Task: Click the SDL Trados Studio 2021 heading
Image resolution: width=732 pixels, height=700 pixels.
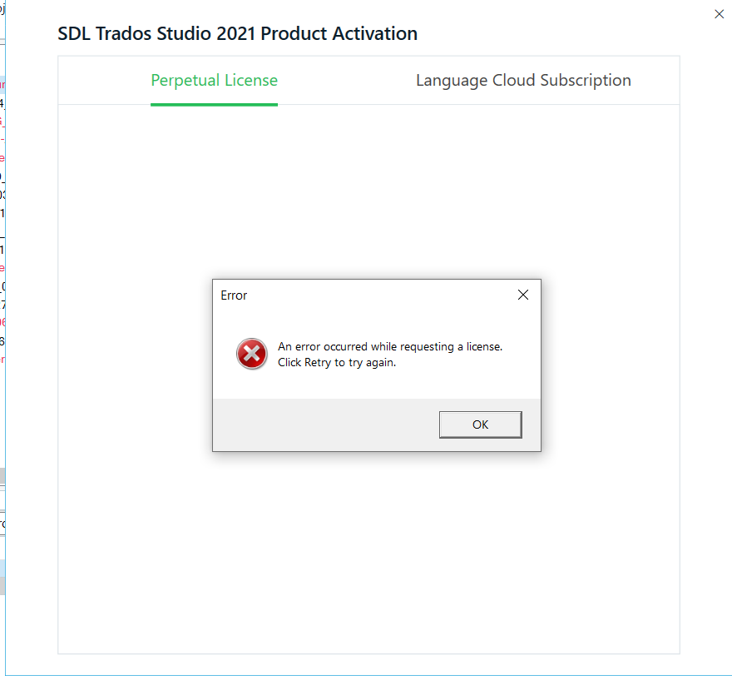Action: (x=237, y=34)
